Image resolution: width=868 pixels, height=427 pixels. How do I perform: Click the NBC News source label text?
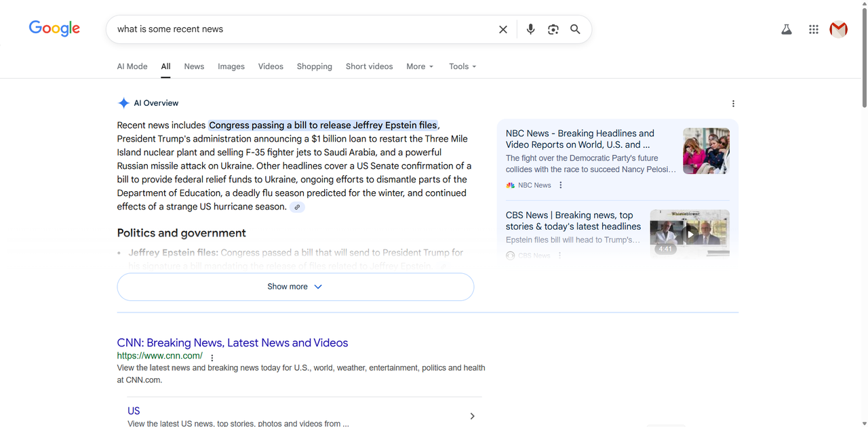[534, 185]
